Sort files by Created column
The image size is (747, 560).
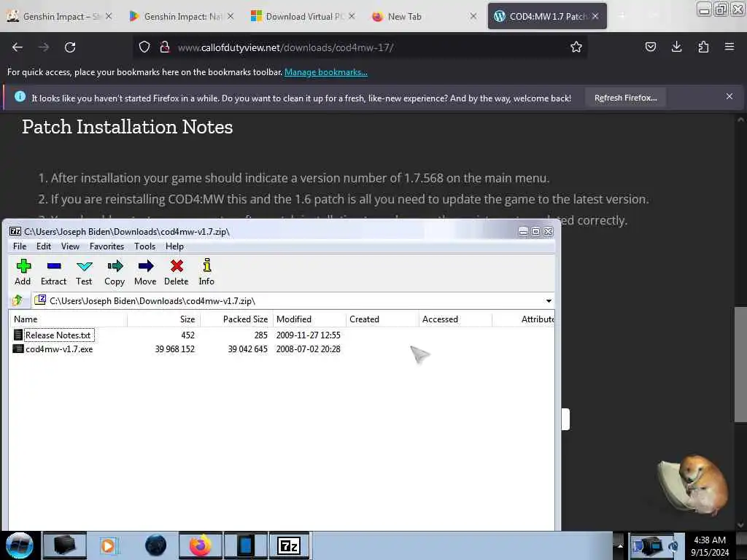pos(382,319)
